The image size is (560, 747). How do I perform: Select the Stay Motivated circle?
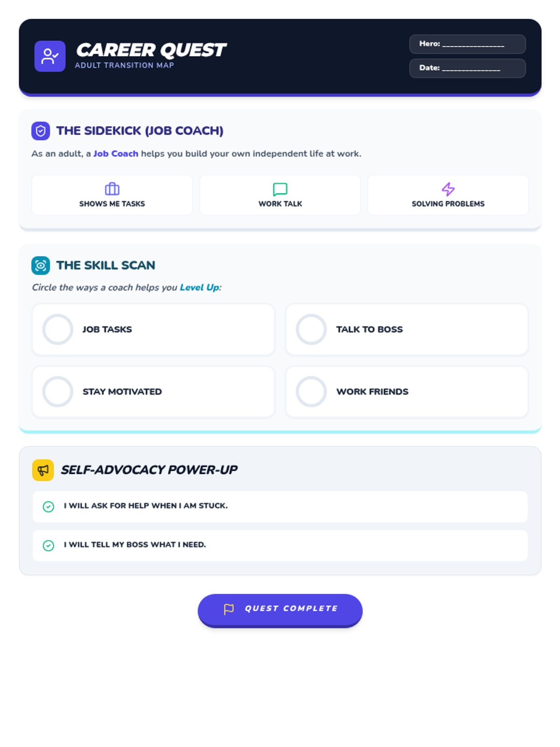point(57,391)
